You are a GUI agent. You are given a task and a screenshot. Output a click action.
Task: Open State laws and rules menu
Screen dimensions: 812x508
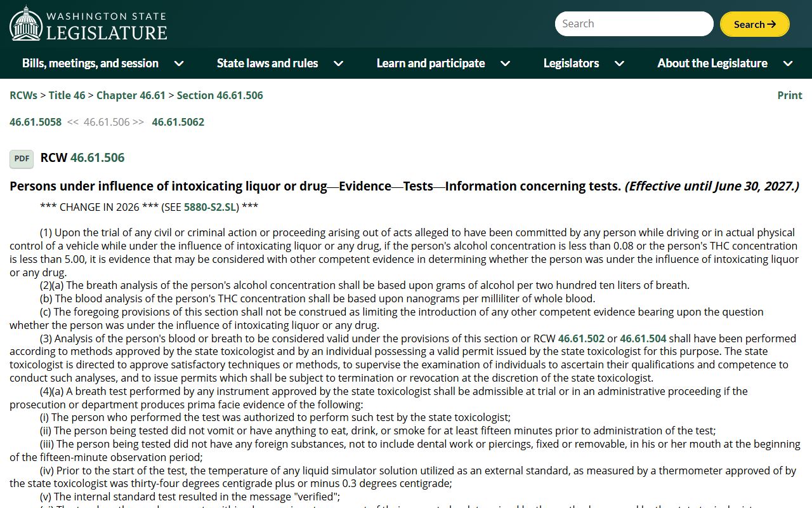pos(268,63)
